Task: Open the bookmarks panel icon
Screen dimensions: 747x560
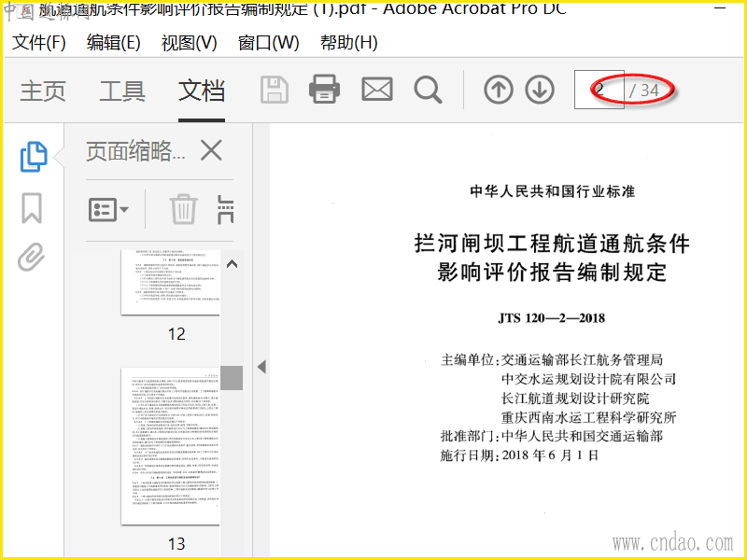Action: (x=32, y=208)
